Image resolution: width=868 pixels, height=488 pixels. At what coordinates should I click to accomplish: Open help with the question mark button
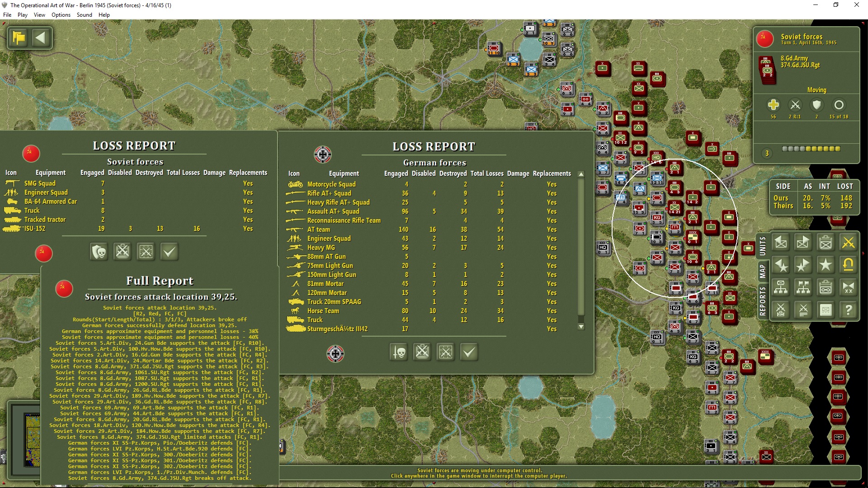coord(849,310)
